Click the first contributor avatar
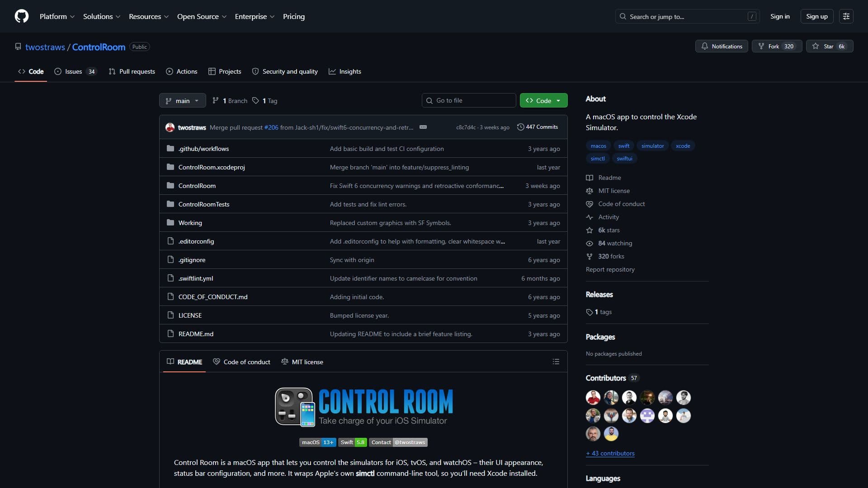This screenshot has height=488, width=868. pos(593,397)
